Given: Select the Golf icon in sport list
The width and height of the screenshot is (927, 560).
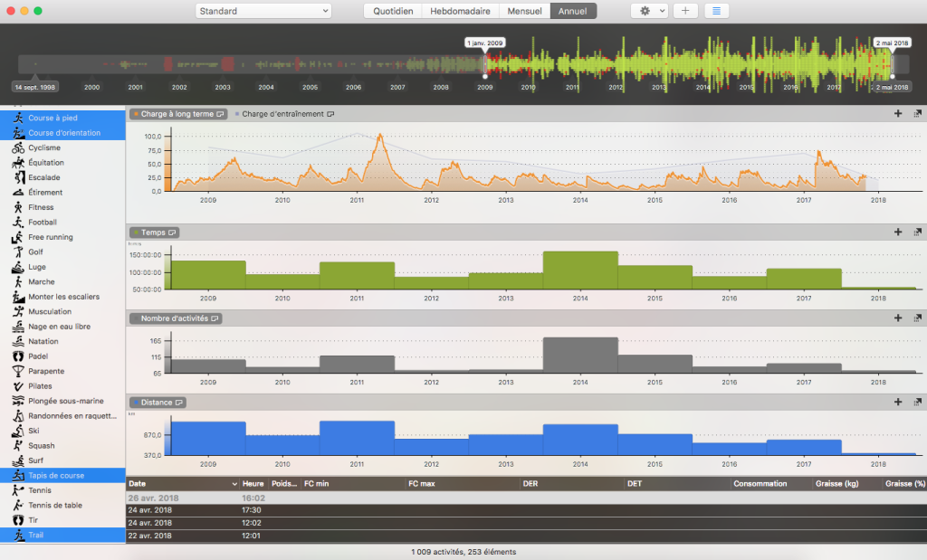Looking at the screenshot, I should pos(18,252).
